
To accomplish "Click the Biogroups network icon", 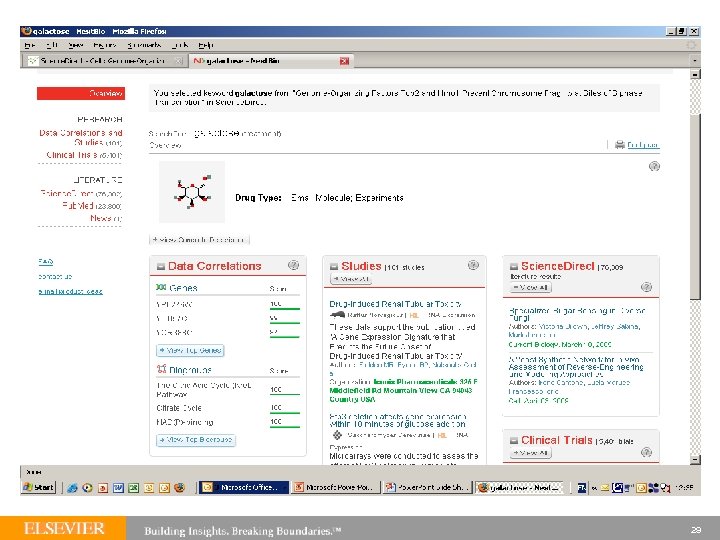I will coord(161,369).
